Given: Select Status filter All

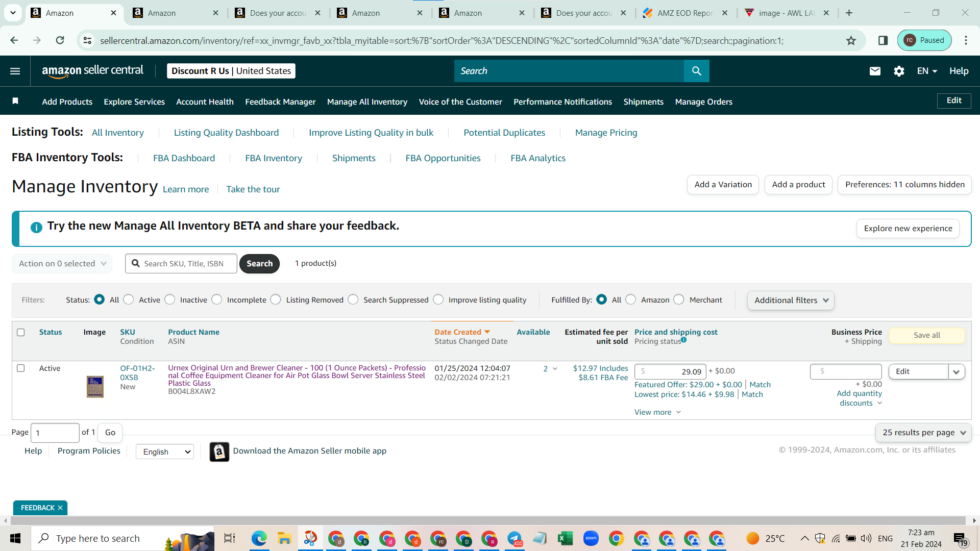Looking at the screenshot, I should point(100,300).
